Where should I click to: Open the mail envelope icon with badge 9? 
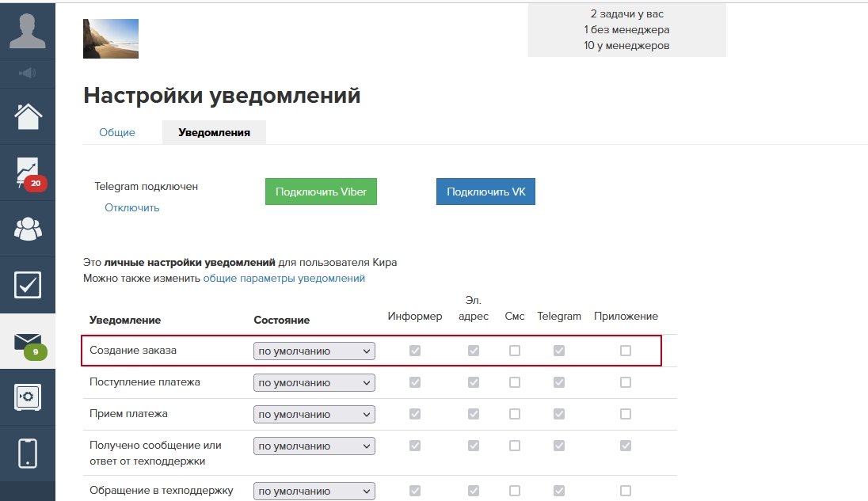pyautogui.click(x=28, y=341)
